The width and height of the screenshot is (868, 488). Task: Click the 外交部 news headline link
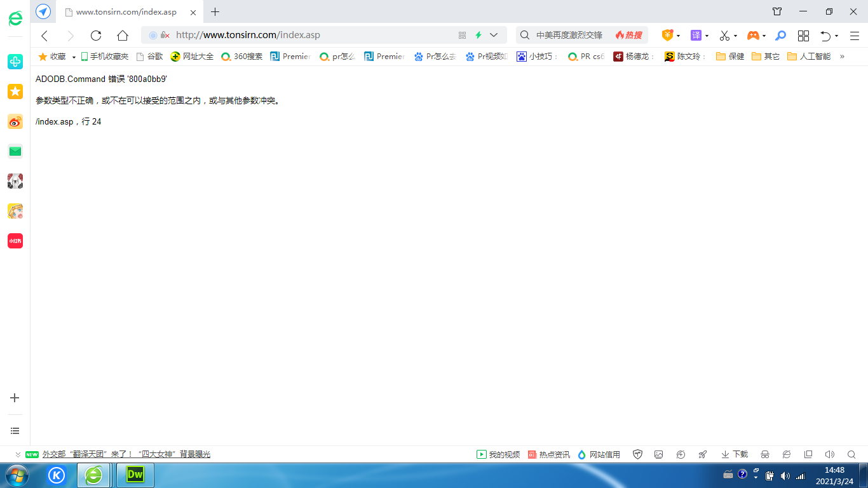click(126, 454)
